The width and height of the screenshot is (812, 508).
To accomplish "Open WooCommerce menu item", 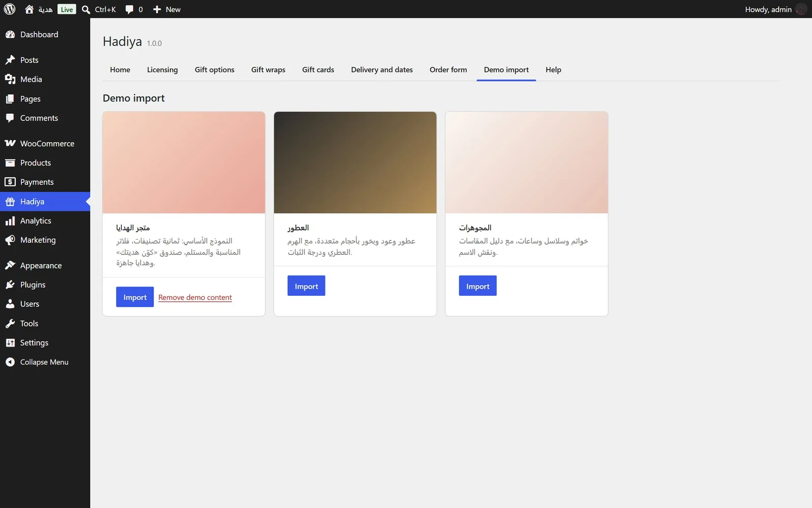I will [x=45, y=143].
